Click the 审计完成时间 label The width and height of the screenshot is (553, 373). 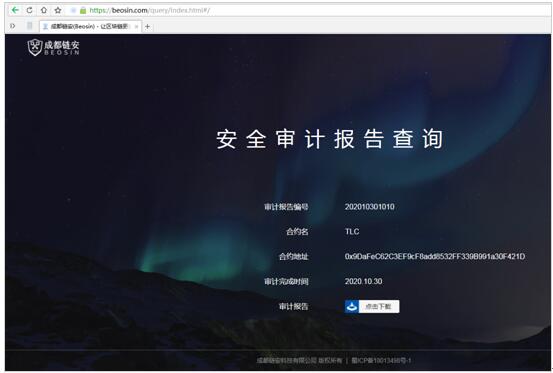tap(286, 281)
